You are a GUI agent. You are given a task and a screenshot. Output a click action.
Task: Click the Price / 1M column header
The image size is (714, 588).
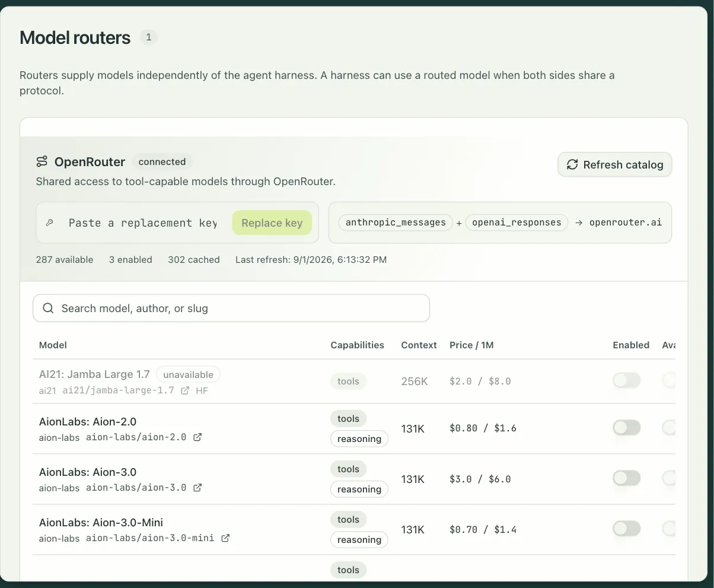(471, 345)
